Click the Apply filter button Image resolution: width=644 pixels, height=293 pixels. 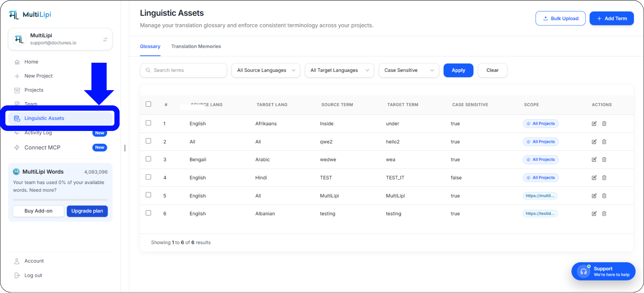click(x=458, y=70)
